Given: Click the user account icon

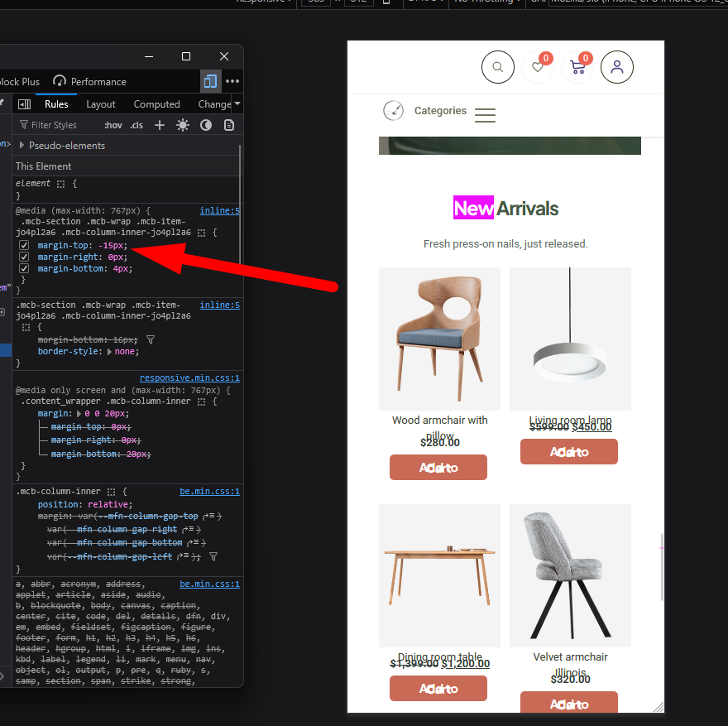Looking at the screenshot, I should tap(616, 67).
